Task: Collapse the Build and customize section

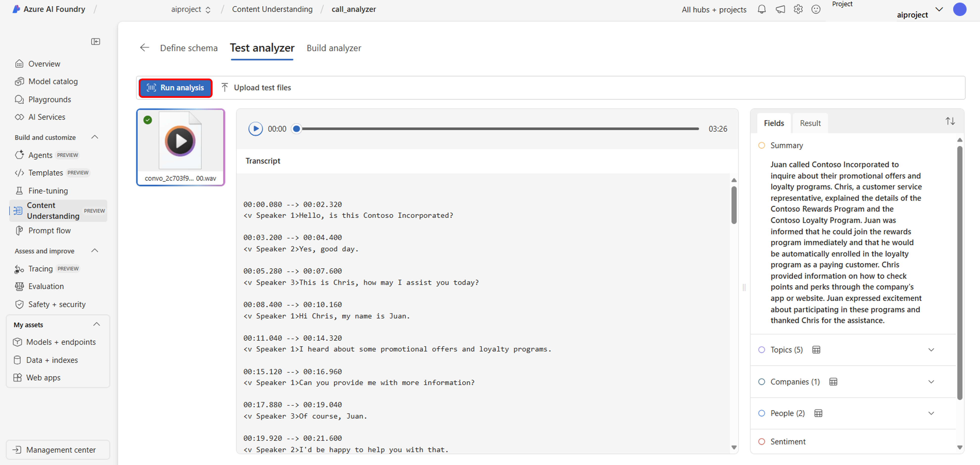Action: 95,137
